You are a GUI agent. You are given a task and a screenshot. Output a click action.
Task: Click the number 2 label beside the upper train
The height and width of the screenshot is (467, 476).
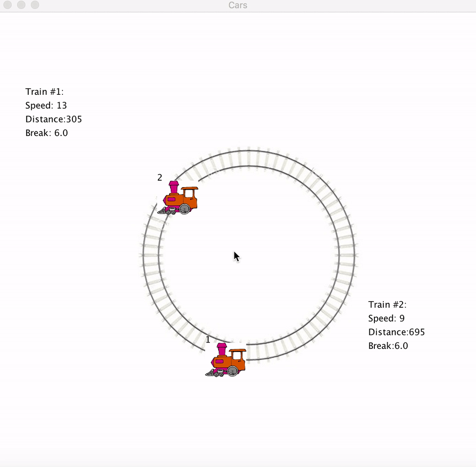(160, 178)
